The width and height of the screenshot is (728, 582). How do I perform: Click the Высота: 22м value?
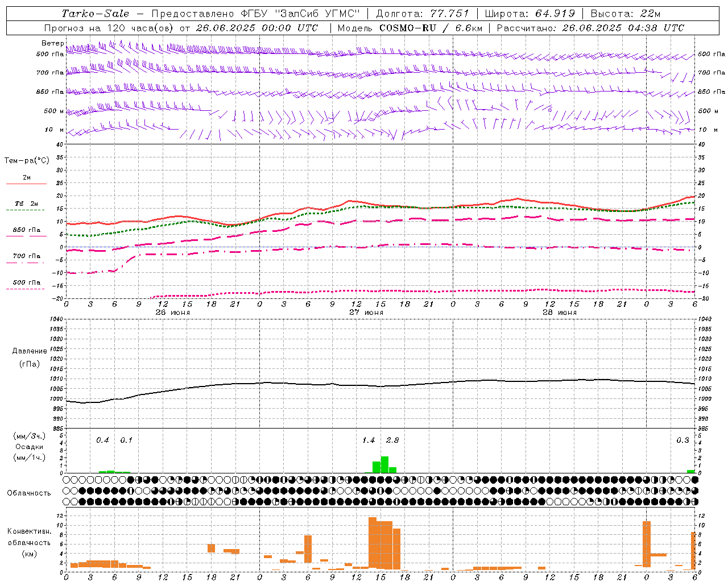tap(626, 14)
